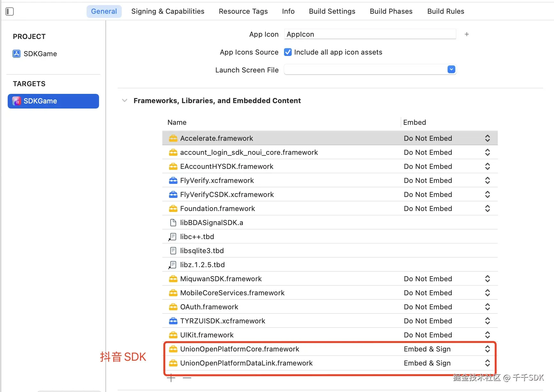
Task: Click the FlyVerifyCSDK.xcframework blue icon
Action: [173, 194]
